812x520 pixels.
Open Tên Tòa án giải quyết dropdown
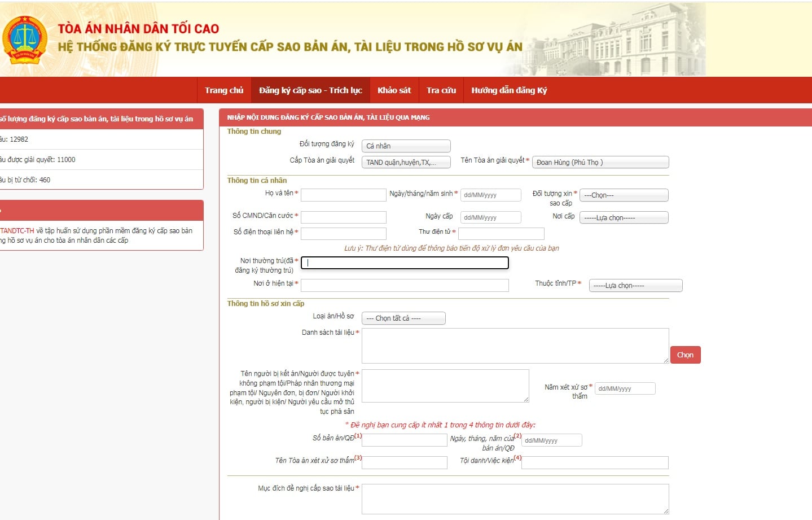600,162
